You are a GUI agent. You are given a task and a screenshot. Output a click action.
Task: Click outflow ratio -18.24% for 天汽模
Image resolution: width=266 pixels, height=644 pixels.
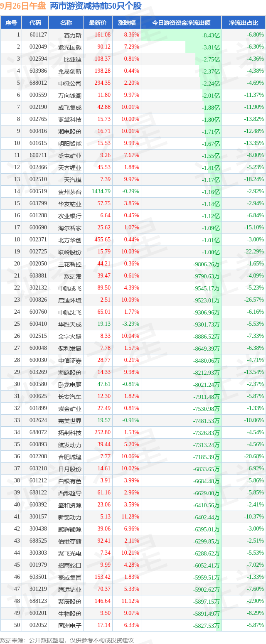(254, 179)
